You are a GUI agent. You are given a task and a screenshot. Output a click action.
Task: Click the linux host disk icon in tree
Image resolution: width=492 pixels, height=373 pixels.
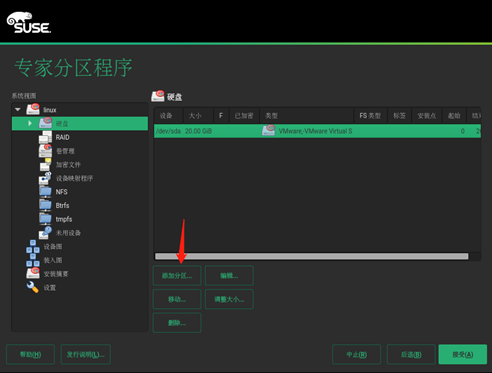[33, 109]
